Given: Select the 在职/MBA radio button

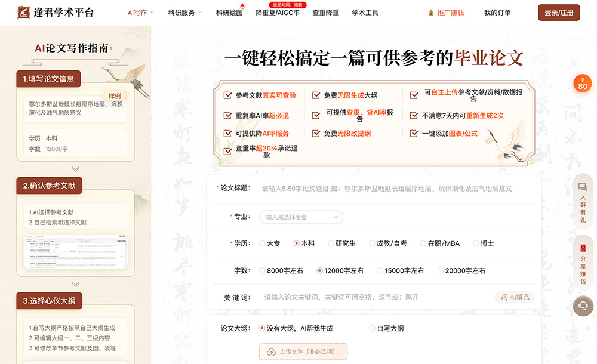Looking at the screenshot, I should click(423, 243).
